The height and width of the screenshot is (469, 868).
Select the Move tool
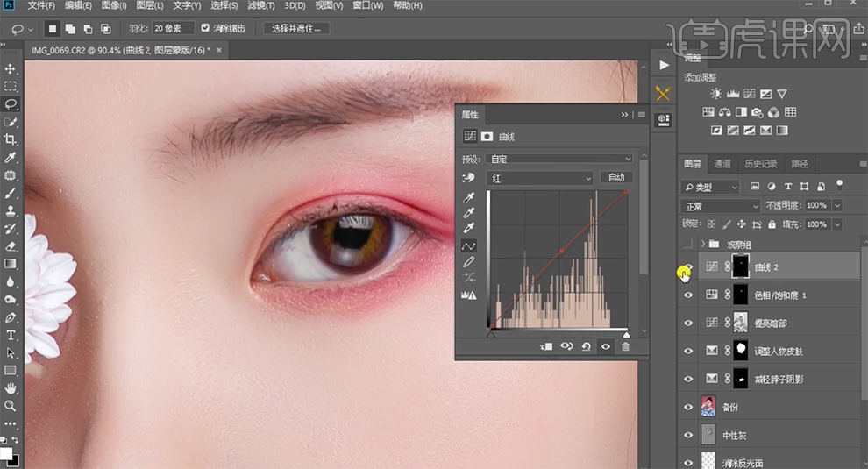point(10,68)
